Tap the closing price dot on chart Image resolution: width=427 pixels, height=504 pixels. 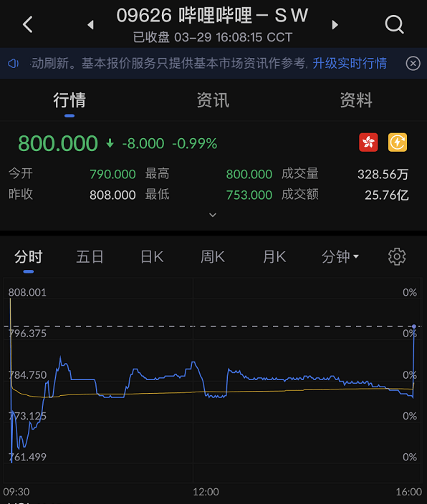[x=414, y=326]
